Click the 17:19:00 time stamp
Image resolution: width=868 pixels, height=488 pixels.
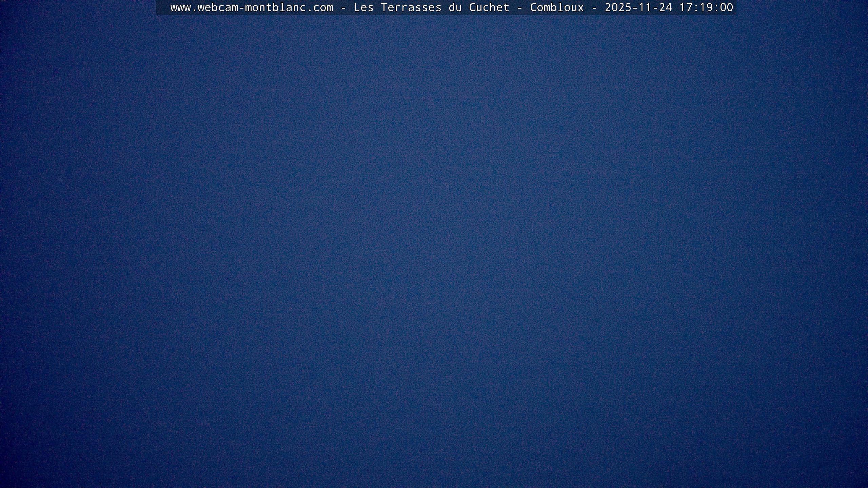point(706,7)
